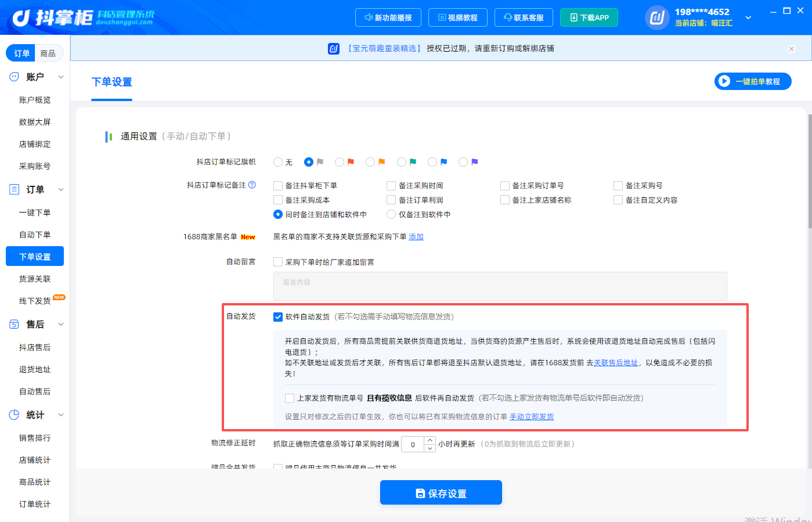Screen dimensions: 812x522
Task: Select 仅备注到软件中 radio button
Action: [391, 214]
